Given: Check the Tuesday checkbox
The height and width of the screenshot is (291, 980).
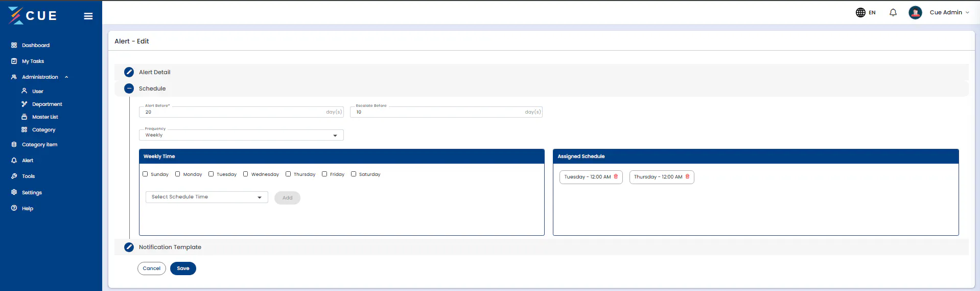Looking at the screenshot, I should pyautogui.click(x=211, y=174).
